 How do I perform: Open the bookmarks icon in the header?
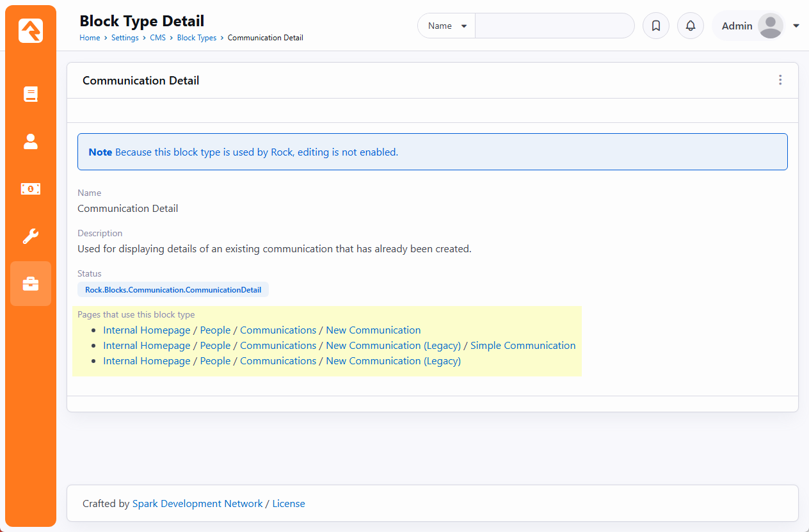(655, 26)
